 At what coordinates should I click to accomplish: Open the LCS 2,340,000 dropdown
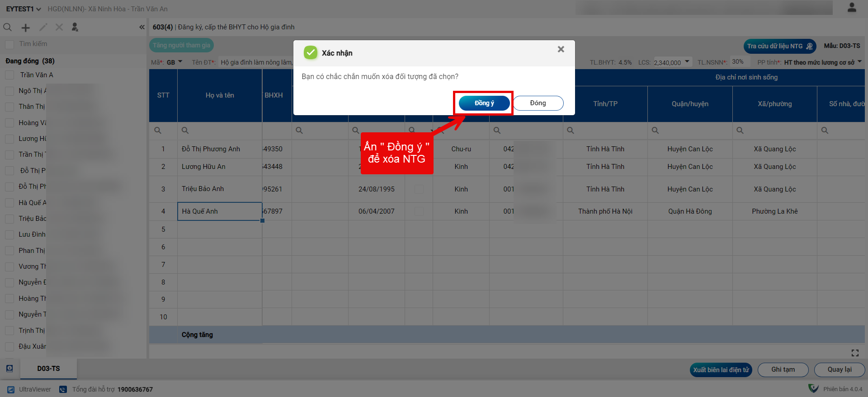(x=687, y=62)
